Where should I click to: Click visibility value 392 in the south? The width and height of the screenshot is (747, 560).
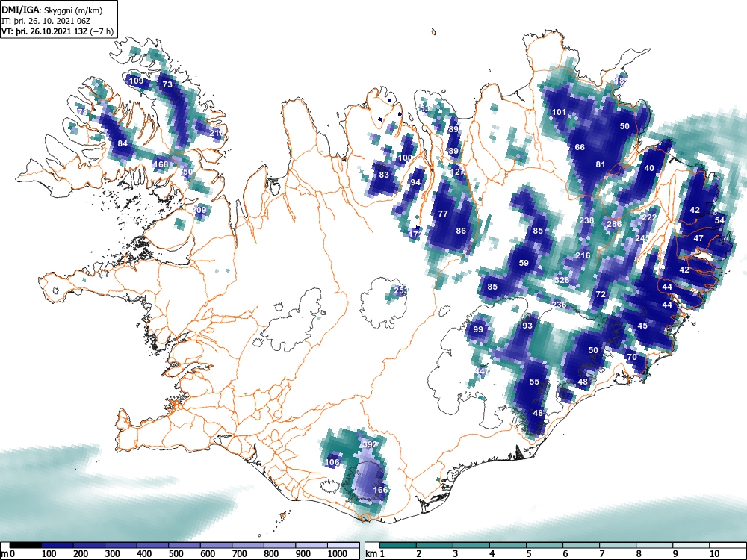(x=371, y=444)
